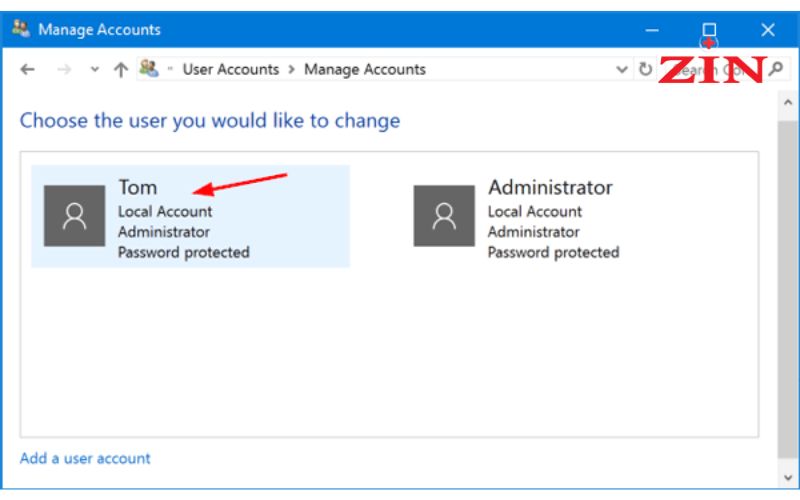Click the scrollbar down arrow

coord(788,478)
